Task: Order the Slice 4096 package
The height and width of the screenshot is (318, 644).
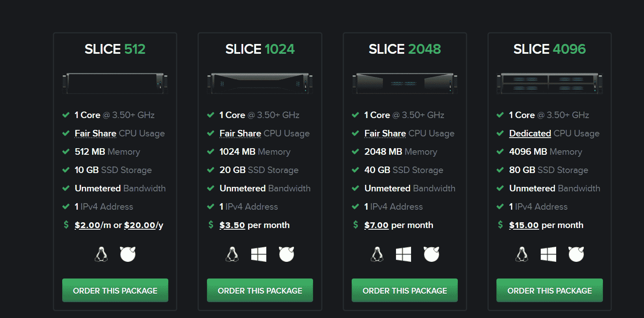Action: coord(549,290)
